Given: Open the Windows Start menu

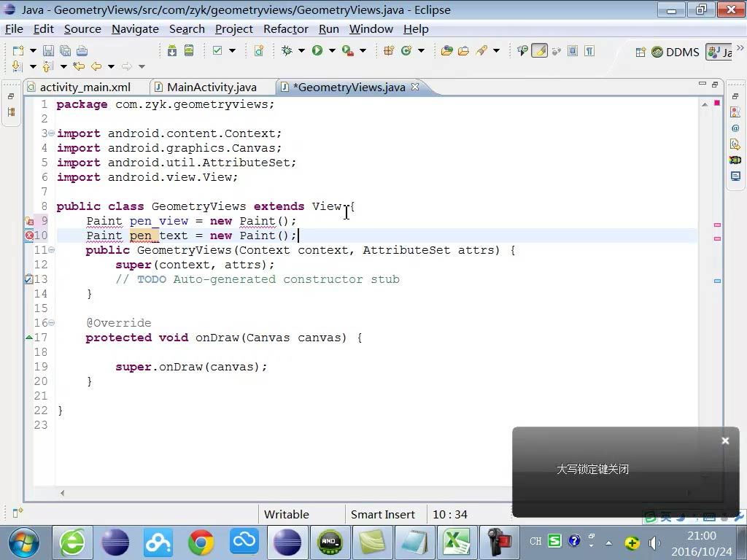Looking at the screenshot, I should pos(23,542).
